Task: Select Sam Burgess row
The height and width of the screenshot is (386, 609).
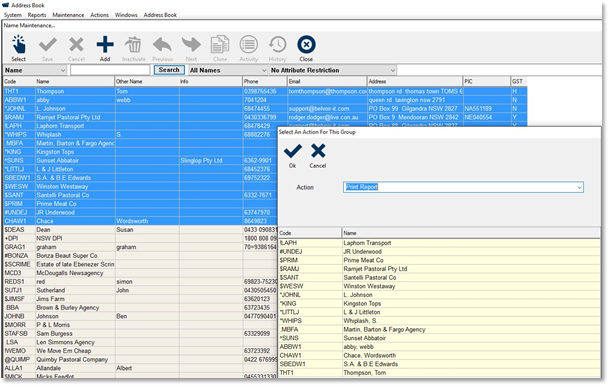Action: [x=140, y=333]
